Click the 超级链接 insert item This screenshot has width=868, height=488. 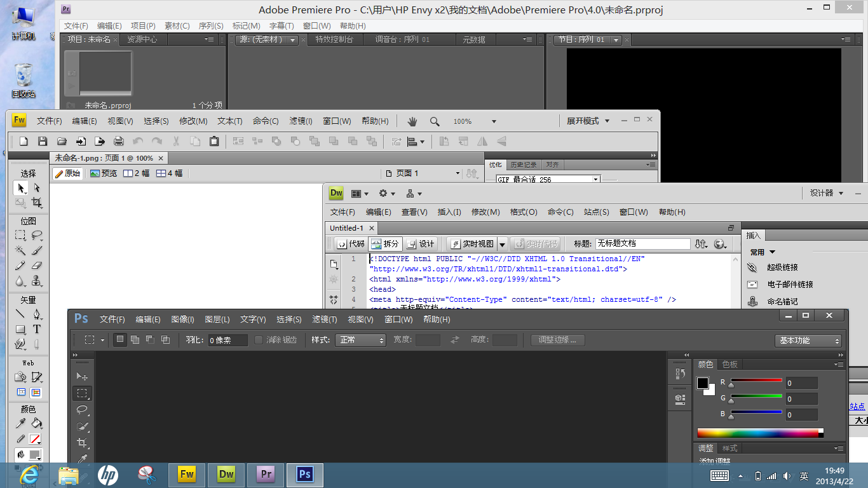click(782, 268)
